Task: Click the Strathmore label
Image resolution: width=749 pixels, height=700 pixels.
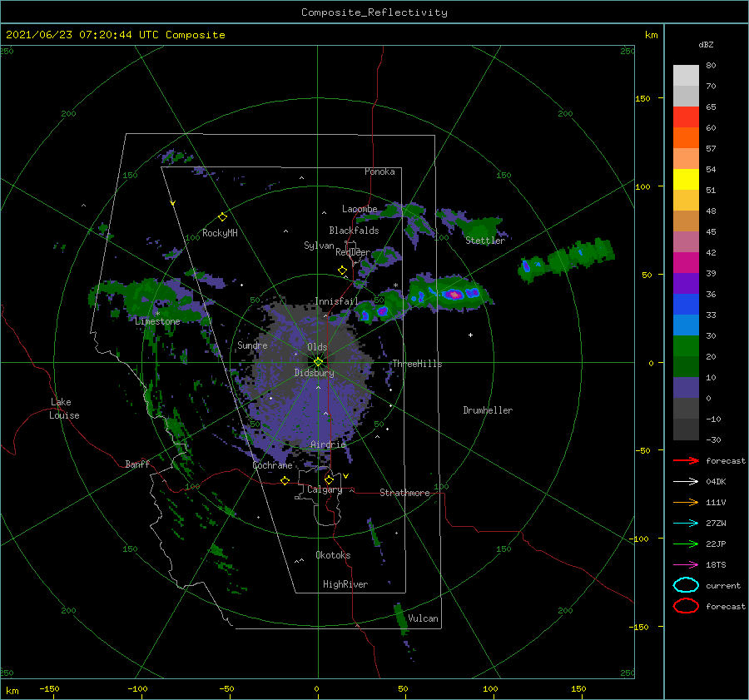Action: [404, 493]
